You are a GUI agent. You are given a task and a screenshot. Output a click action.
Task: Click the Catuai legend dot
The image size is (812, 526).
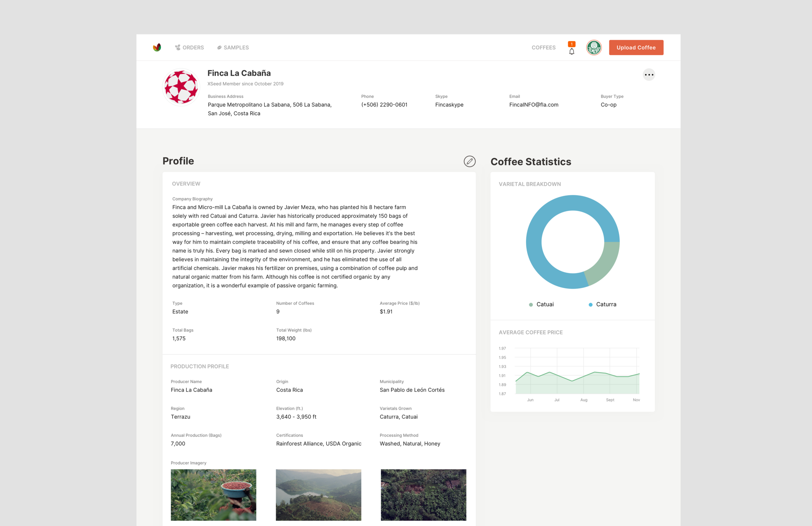coord(531,305)
